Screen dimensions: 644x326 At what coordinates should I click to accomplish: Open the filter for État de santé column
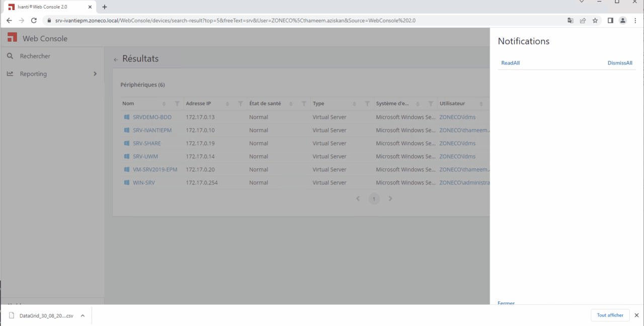[x=304, y=104]
